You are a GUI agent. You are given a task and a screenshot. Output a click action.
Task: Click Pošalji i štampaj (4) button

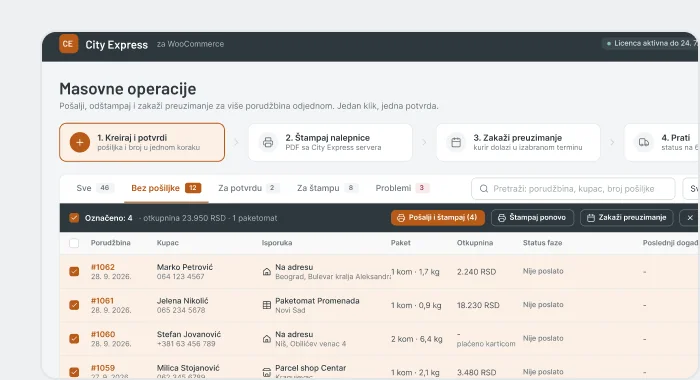pos(438,218)
